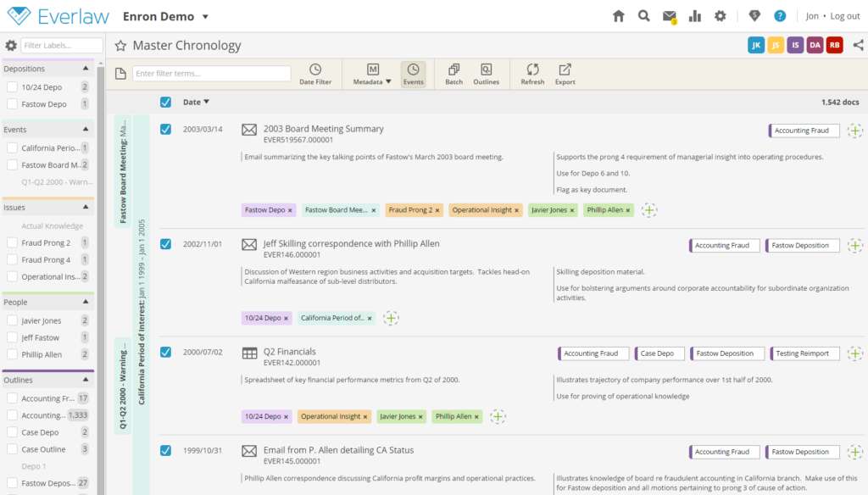
Task: Open project settings gear in header
Action: (720, 16)
